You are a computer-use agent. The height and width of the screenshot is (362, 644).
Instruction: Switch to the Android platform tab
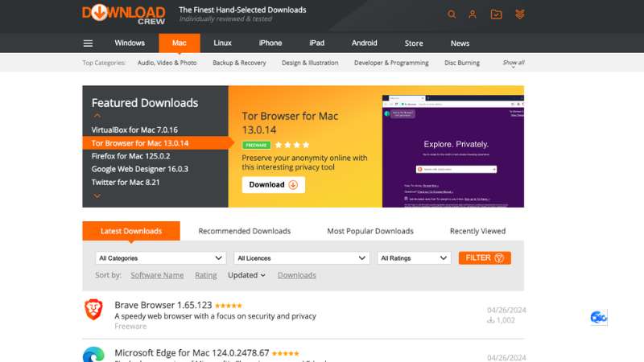pos(365,43)
